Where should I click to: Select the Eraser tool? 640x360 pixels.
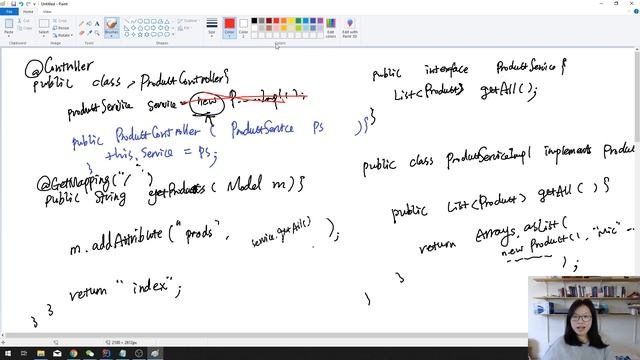pyautogui.click(x=82, y=33)
